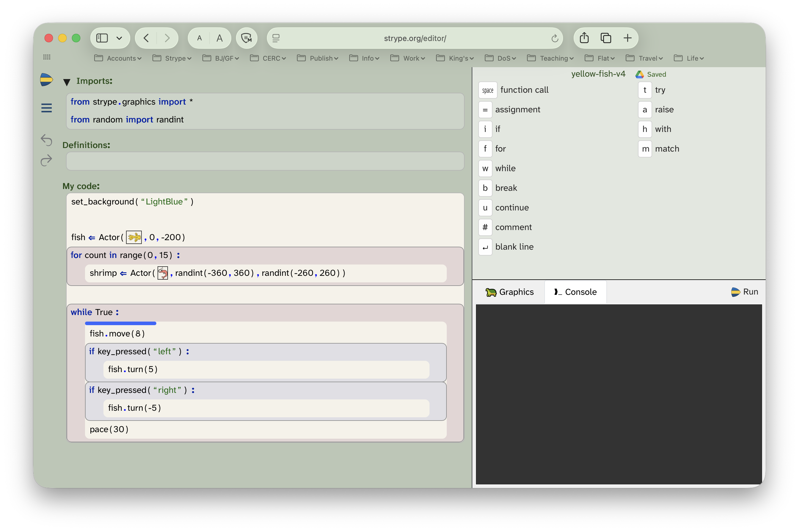Click the set_background code line
799x532 pixels.
click(265, 202)
